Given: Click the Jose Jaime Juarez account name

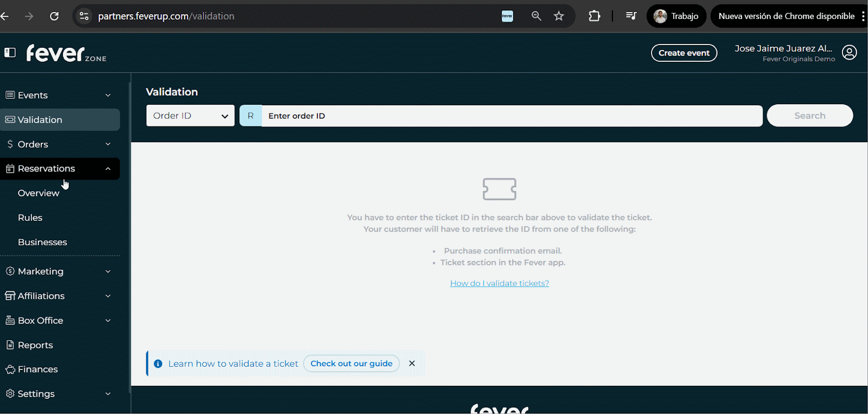Looking at the screenshot, I should (x=783, y=48).
